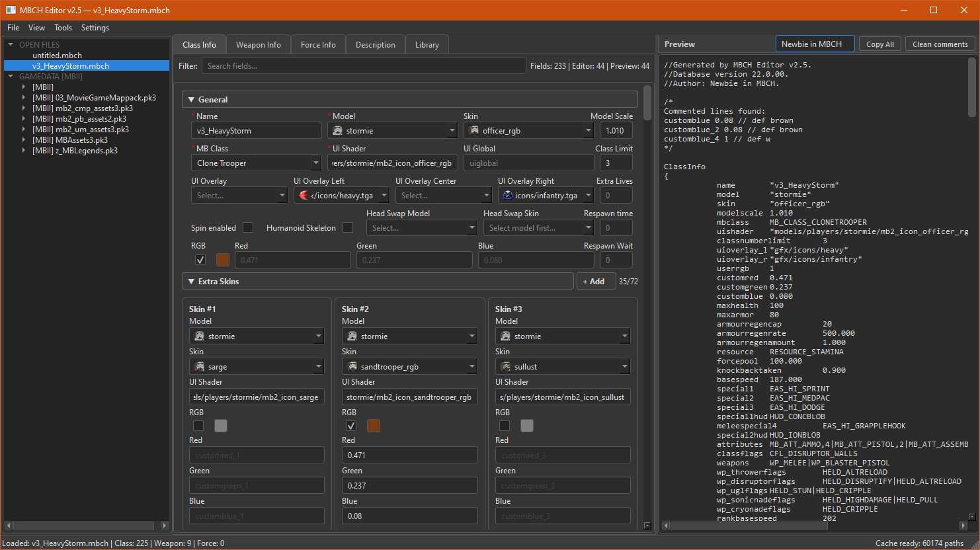Click the sandtrooper_rgb skin icon
Screen dimensions: 980x550
(x=352, y=367)
